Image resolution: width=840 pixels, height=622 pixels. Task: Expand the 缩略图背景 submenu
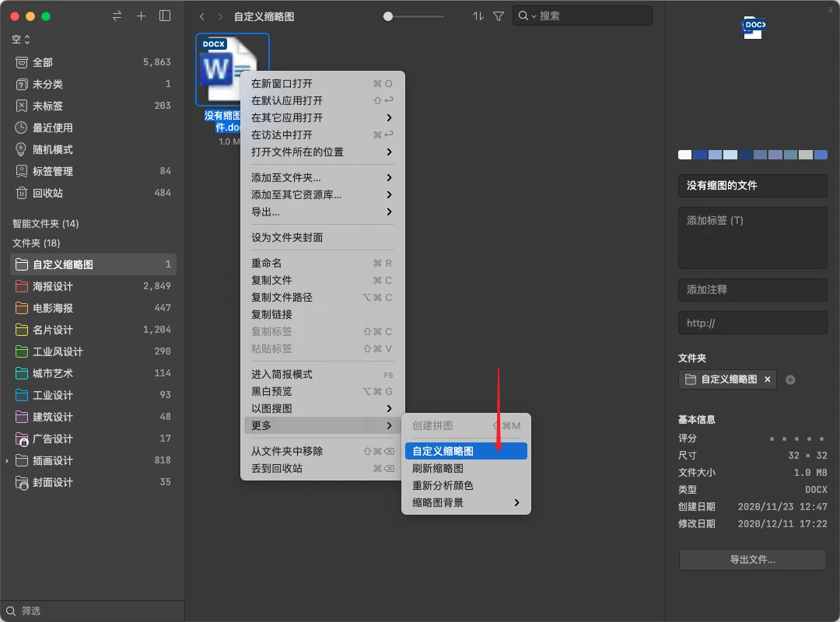point(465,502)
